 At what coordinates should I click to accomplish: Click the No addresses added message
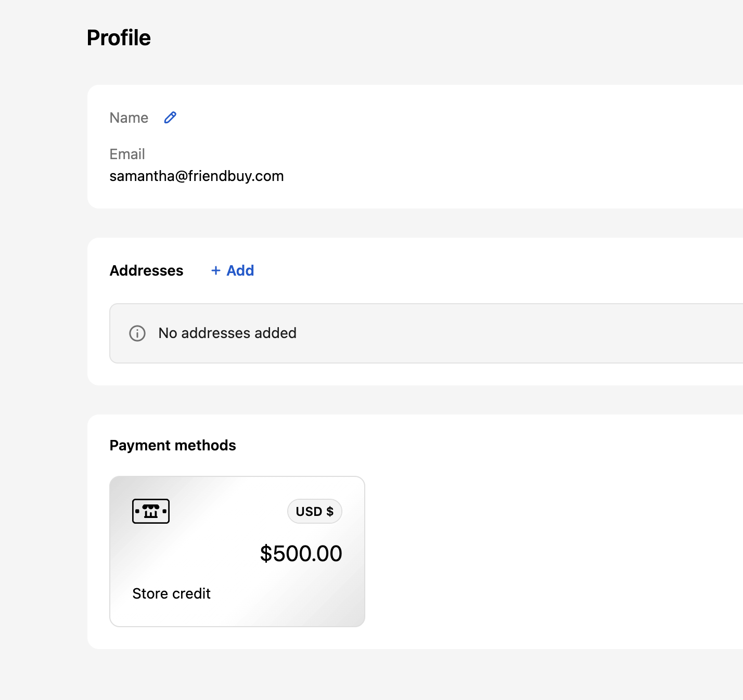pyautogui.click(x=227, y=333)
